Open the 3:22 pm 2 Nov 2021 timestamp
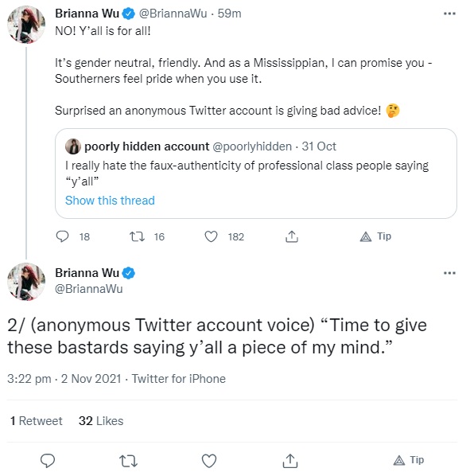The image size is (466, 476). click(x=64, y=379)
